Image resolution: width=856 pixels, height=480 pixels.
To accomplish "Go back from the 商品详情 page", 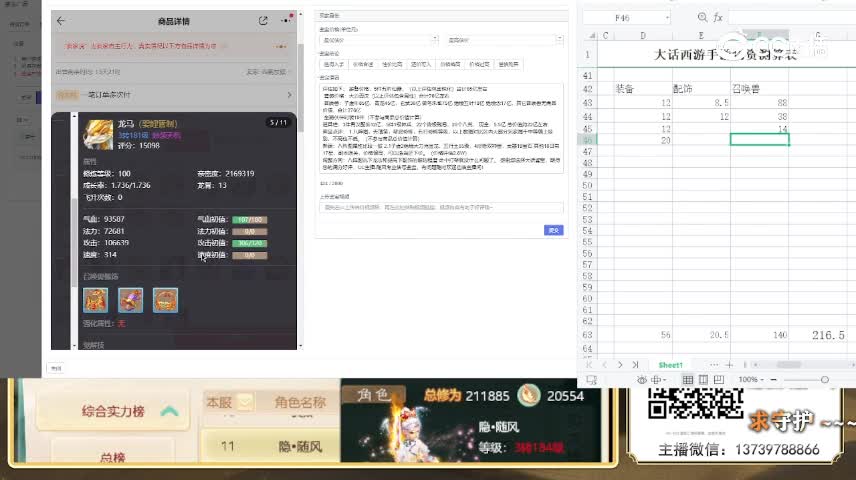I will tap(61, 21).
